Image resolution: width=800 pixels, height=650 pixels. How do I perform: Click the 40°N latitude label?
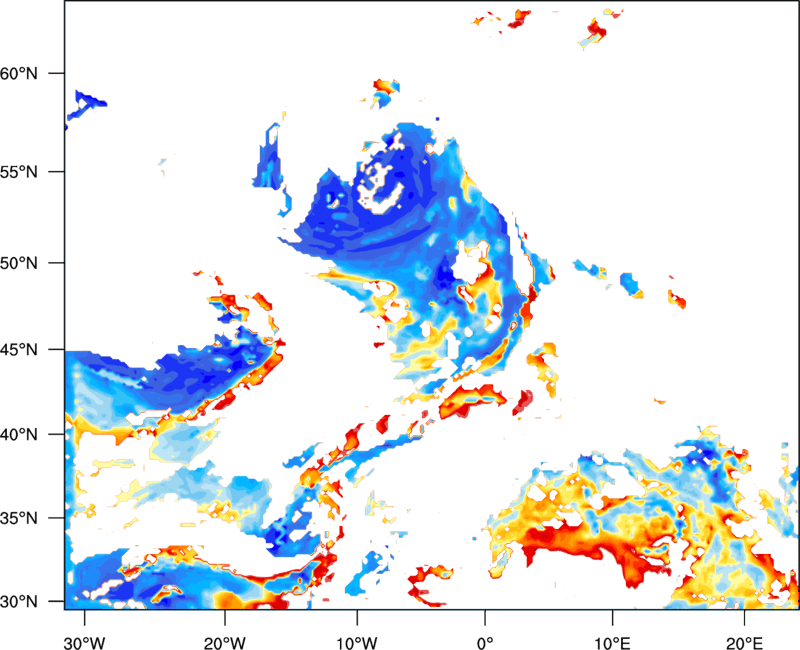(19, 435)
